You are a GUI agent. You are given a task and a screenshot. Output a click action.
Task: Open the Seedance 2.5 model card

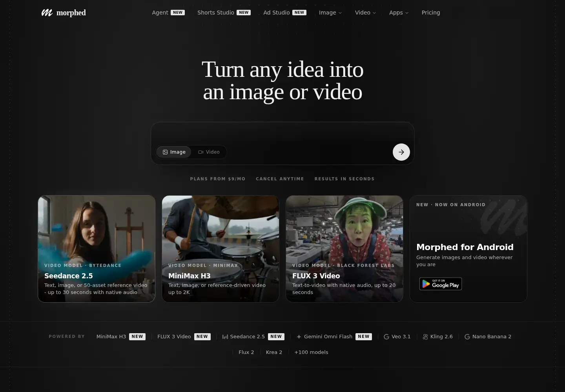coord(97,249)
